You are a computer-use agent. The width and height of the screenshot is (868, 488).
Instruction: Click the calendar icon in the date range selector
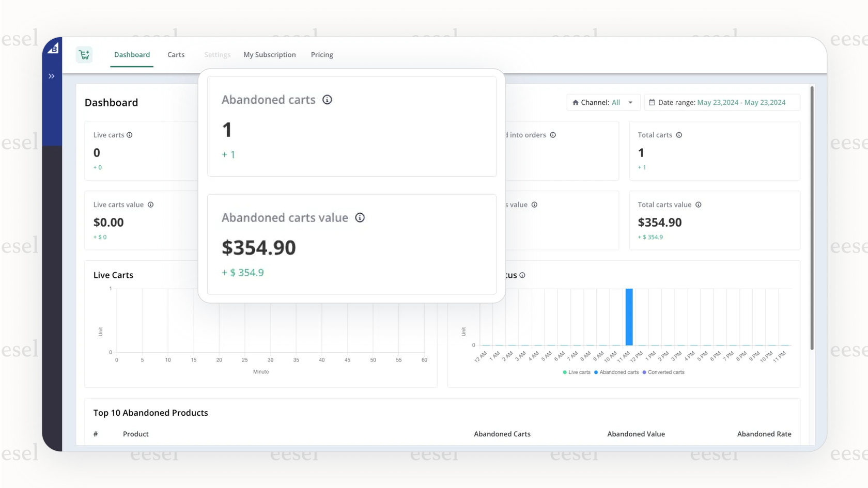point(652,102)
